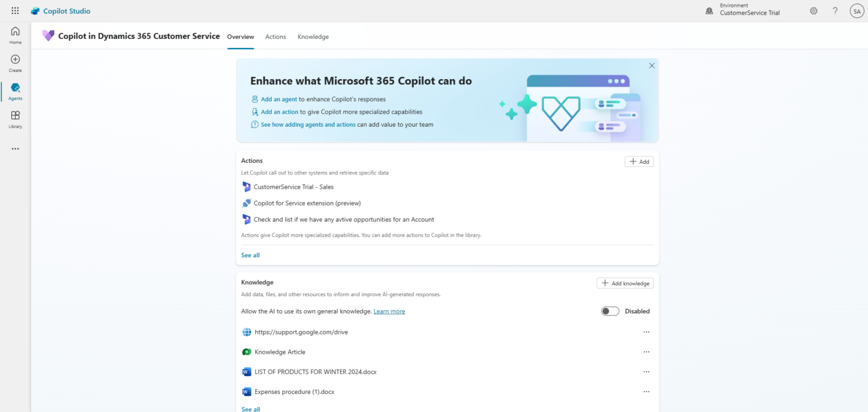
Task: Switch to the Actions tab
Action: pos(275,37)
